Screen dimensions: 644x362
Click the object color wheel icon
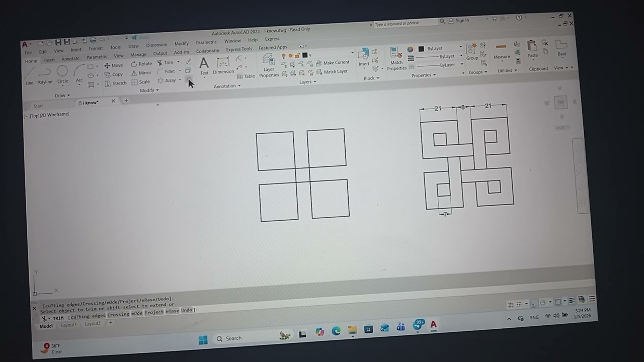tap(410, 50)
